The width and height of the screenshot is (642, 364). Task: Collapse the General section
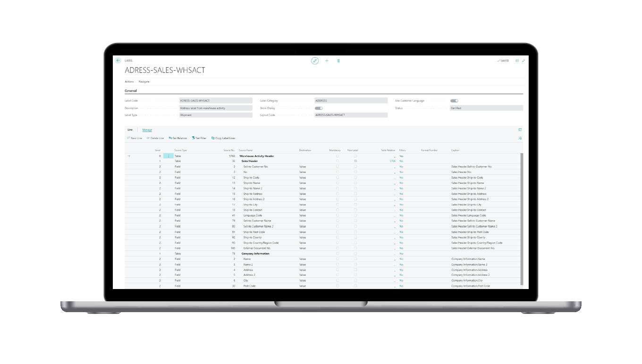[x=131, y=91]
